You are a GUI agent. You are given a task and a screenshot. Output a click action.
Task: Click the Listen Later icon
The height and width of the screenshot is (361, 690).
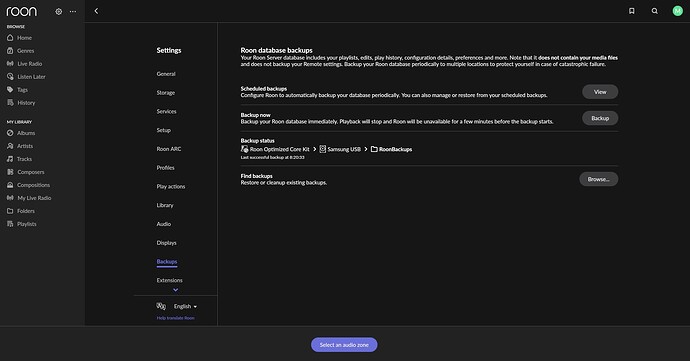tap(10, 77)
